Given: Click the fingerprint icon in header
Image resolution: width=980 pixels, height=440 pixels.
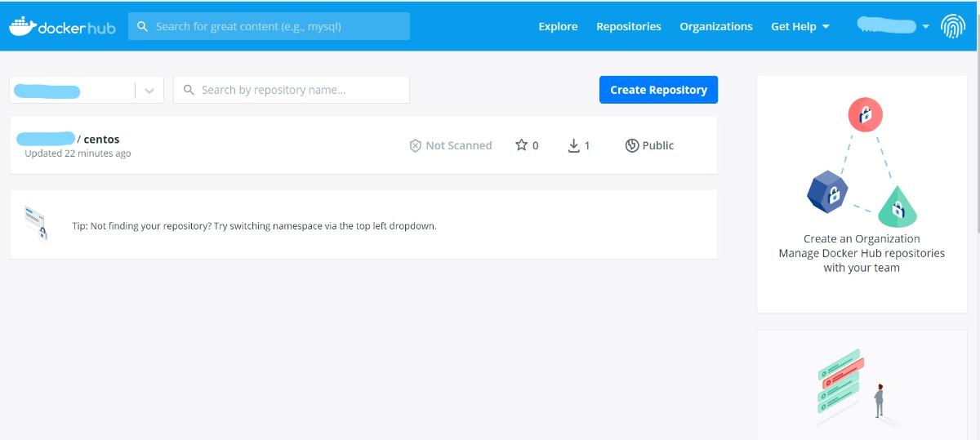Looking at the screenshot, I should [x=953, y=26].
